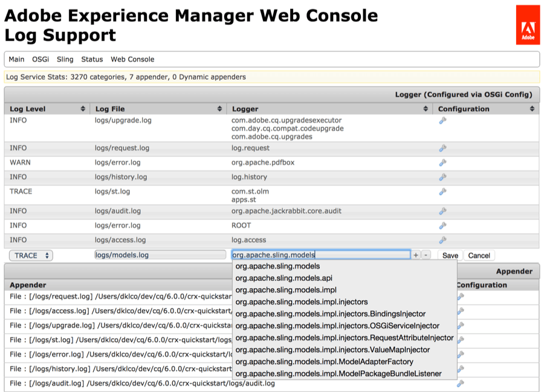Click the Adobe logo
544x392 pixels.
(527, 25)
